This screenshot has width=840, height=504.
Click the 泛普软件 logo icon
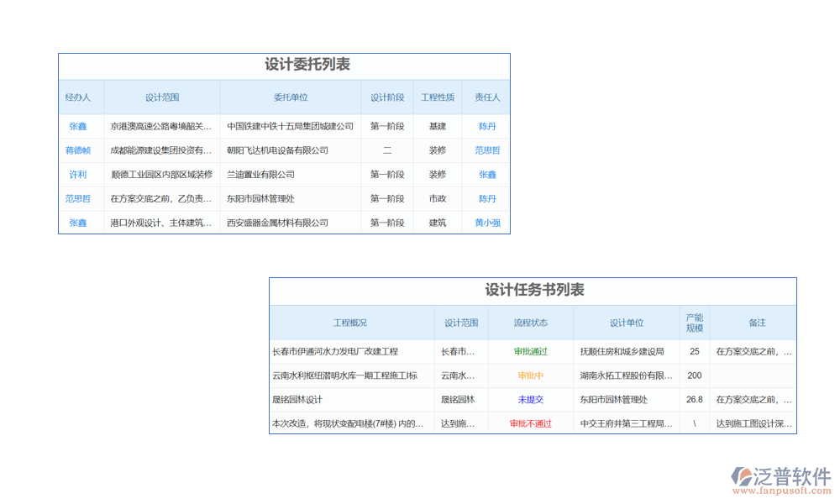[x=743, y=476]
